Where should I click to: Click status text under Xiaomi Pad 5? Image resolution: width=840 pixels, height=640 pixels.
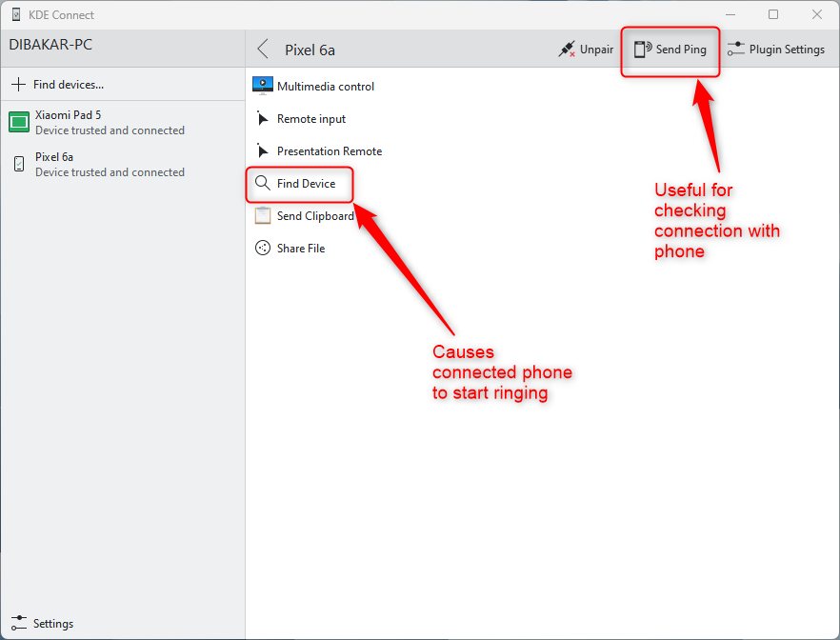[110, 130]
